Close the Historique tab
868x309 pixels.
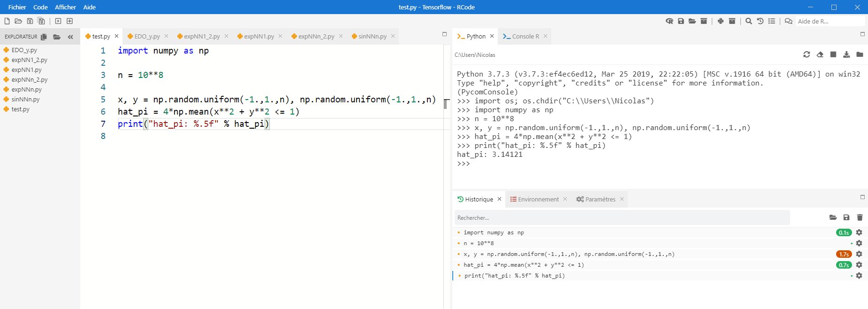(499, 199)
